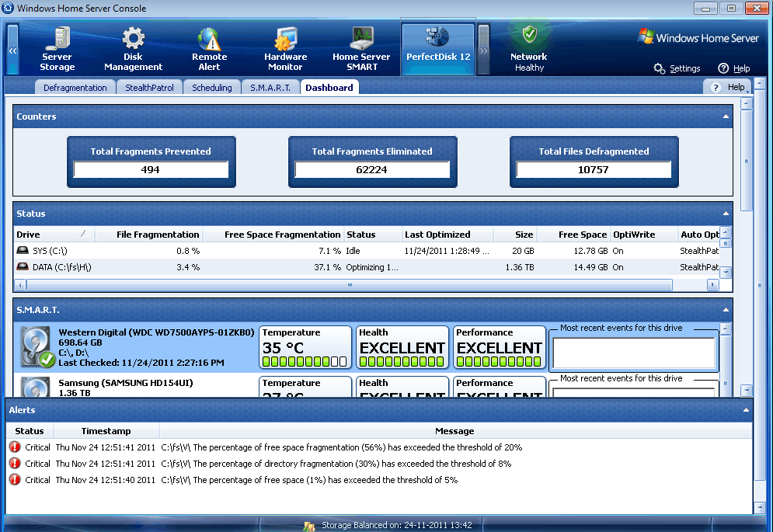Sort by Last Optimized column
This screenshot has height=532, width=773.
point(447,235)
